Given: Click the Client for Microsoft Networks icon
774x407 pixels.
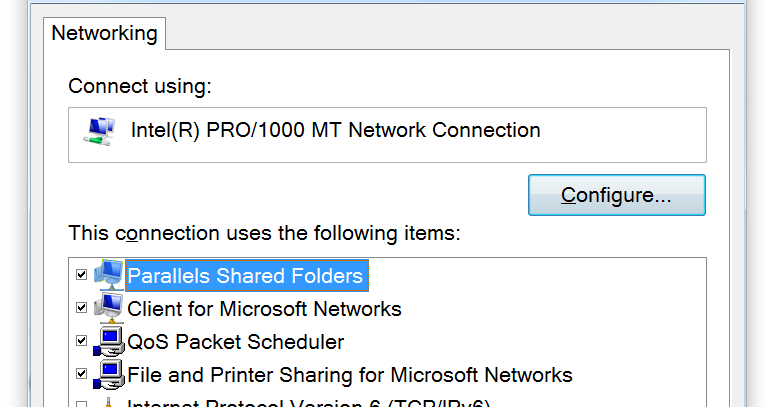Looking at the screenshot, I should 109,308.
